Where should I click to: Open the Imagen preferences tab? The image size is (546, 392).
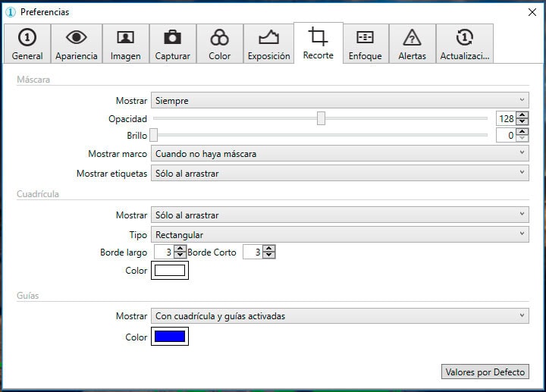click(125, 44)
